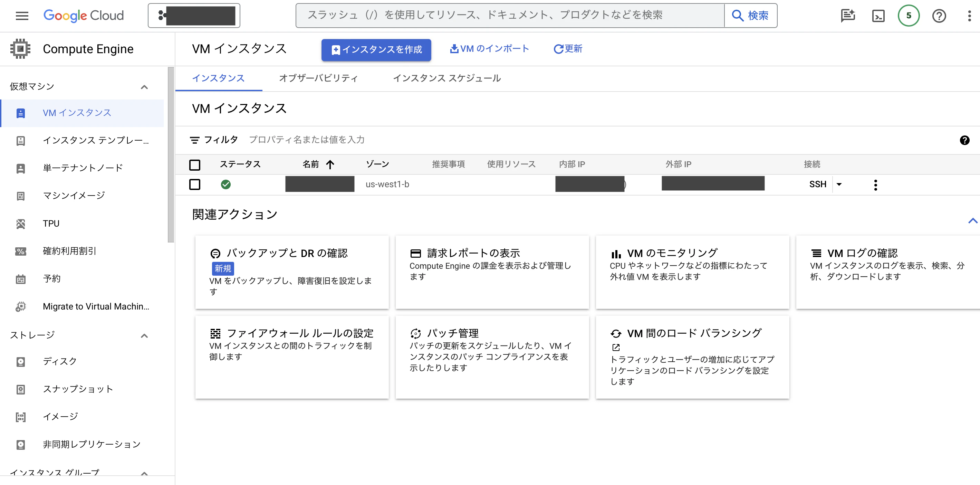Screen dimensions: 980x485
Task: Click the committed use discounts percent icon
Action: point(20,251)
